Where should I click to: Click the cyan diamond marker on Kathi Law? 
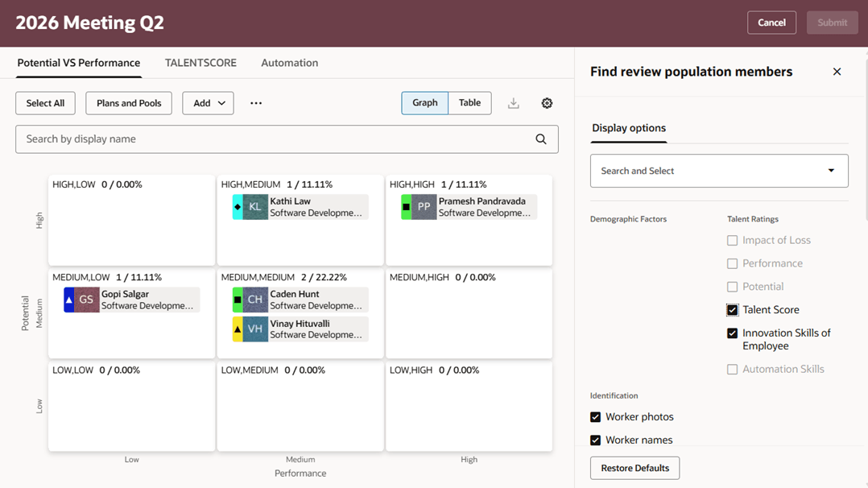point(238,207)
